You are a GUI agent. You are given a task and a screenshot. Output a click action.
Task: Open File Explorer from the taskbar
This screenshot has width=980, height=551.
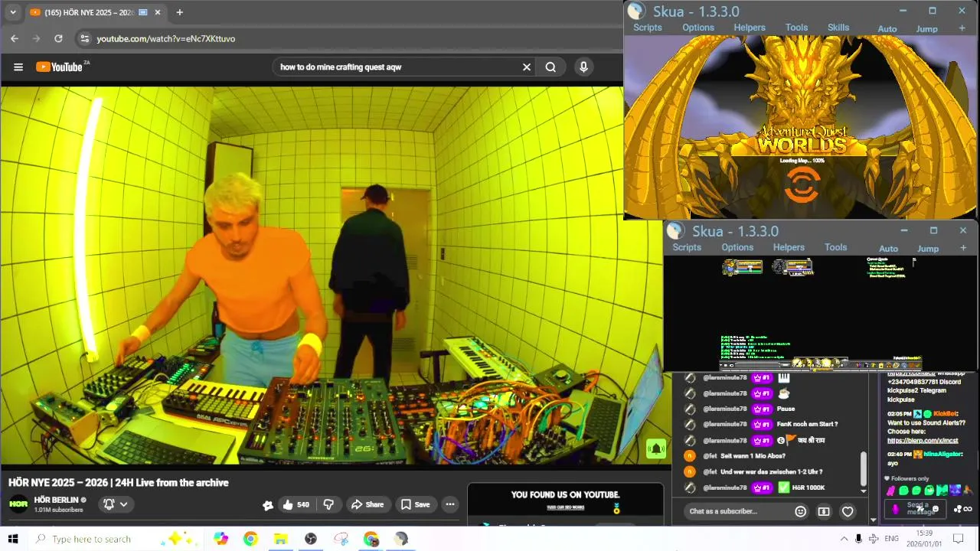[x=280, y=539]
